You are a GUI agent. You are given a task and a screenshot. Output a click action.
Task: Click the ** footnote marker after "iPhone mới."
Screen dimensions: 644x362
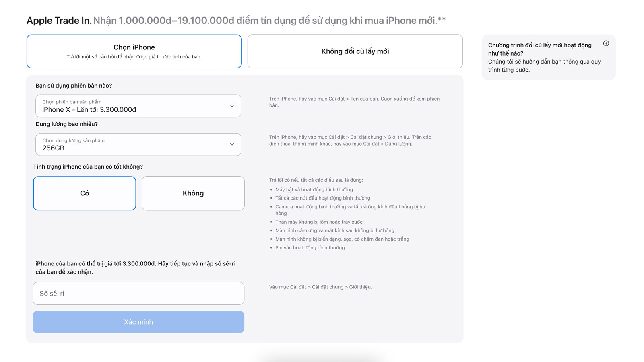tap(442, 19)
